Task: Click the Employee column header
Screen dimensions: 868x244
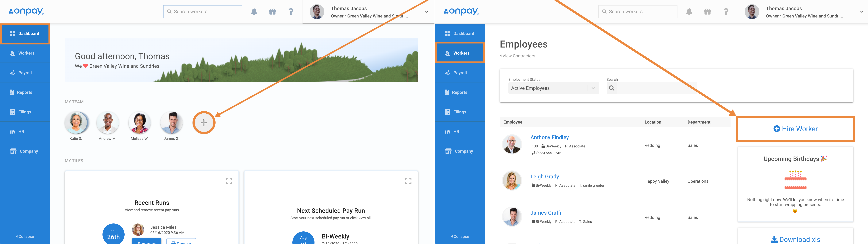Action: tap(513, 122)
